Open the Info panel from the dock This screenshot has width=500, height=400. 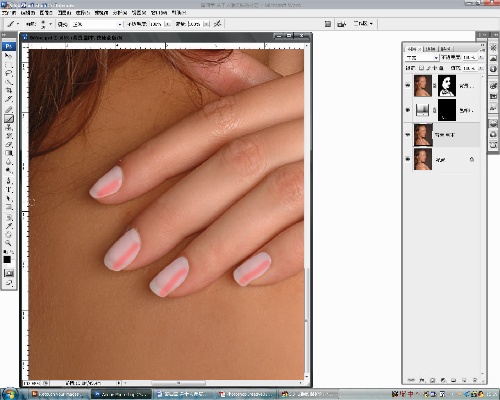click(493, 69)
